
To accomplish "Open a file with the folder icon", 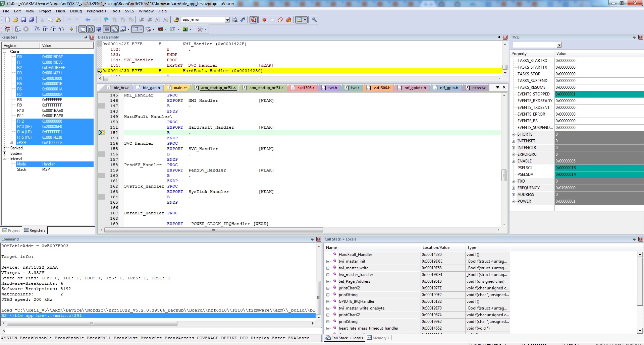I will (15, 20).
